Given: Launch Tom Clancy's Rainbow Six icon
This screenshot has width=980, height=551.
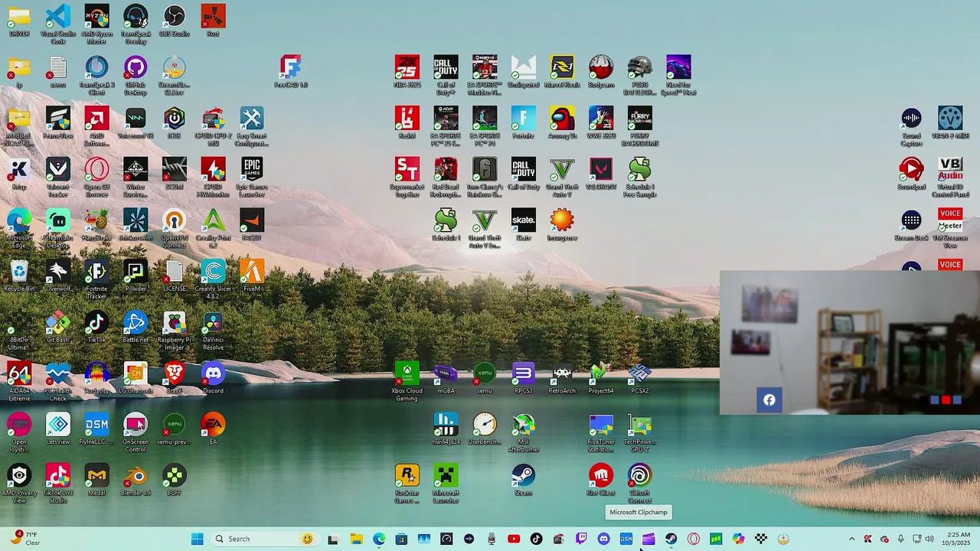Looking at the screenshot, I should click(x=485, y=177).
